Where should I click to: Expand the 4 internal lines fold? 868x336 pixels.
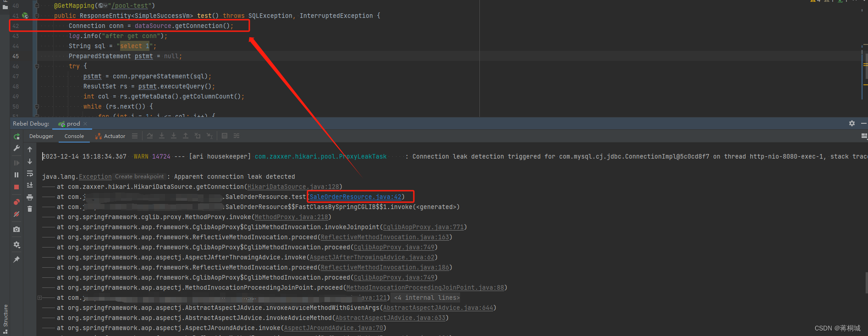point(39,297)
